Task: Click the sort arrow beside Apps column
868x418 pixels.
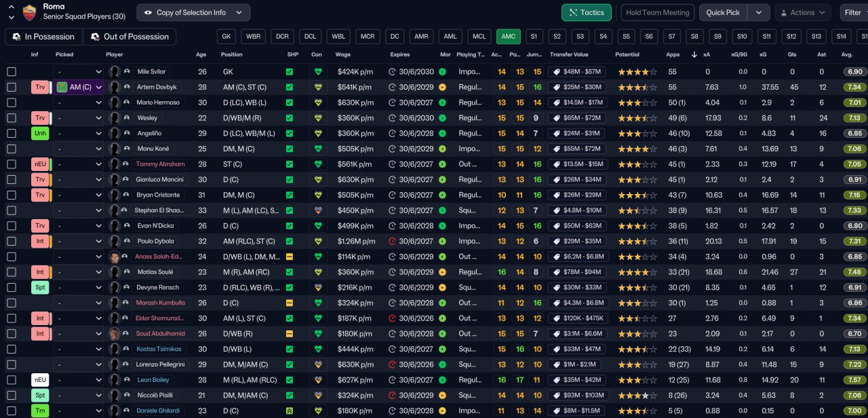Action: click(694, 54)
